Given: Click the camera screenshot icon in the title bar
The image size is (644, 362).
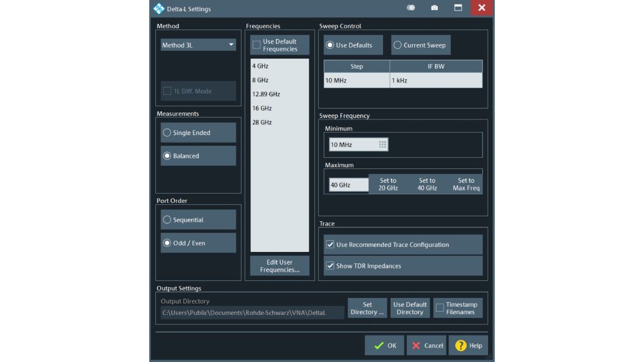Looking at the screenshot, I should (x=434, y=8).
